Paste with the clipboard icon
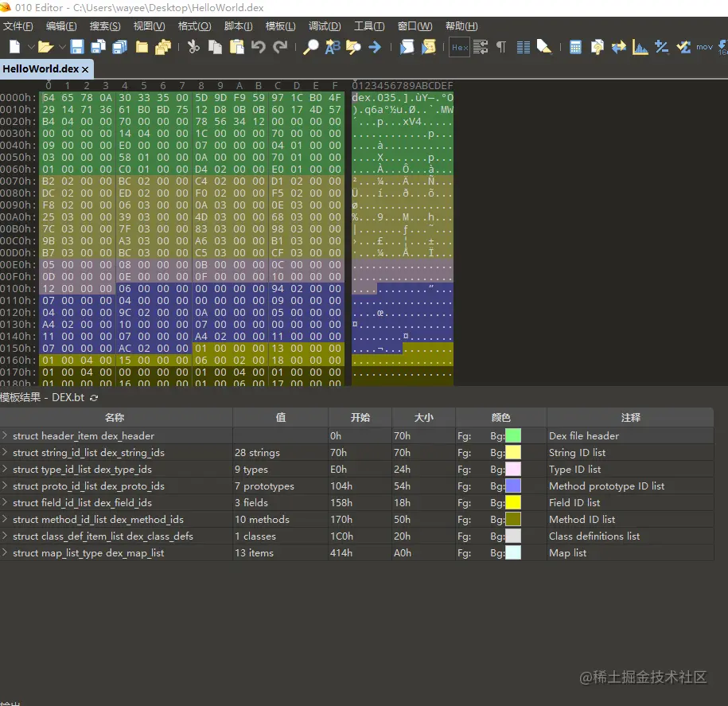728x706 pixels. 237,47
